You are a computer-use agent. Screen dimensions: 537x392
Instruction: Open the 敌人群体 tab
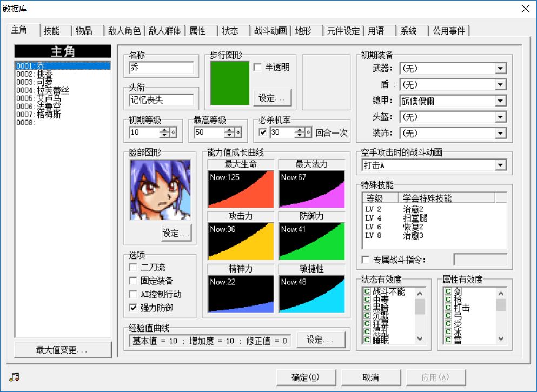tap(165, 31)
